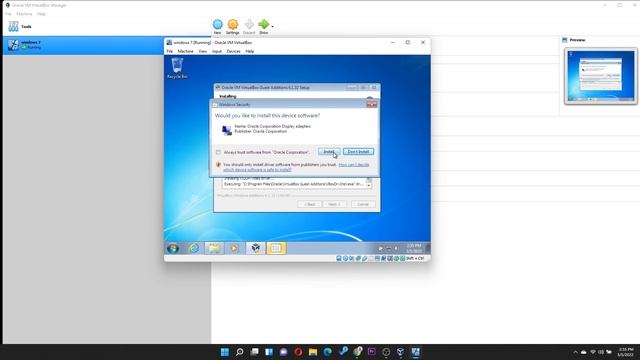Image resolution: width=640 pixels, height=360 pixels.
Task: Click the Recycle Bin desktop icon
Action: coord(177,68)
